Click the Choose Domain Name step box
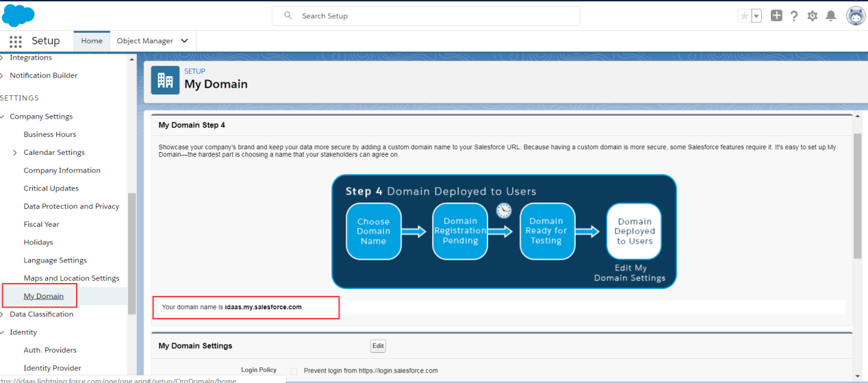 click(x=373, y=232)
